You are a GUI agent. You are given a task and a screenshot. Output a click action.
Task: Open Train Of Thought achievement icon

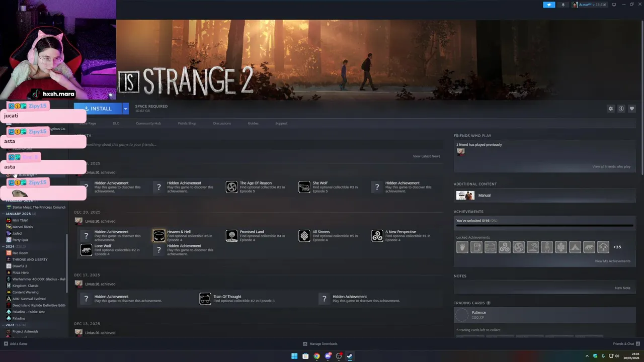point(205,299)
